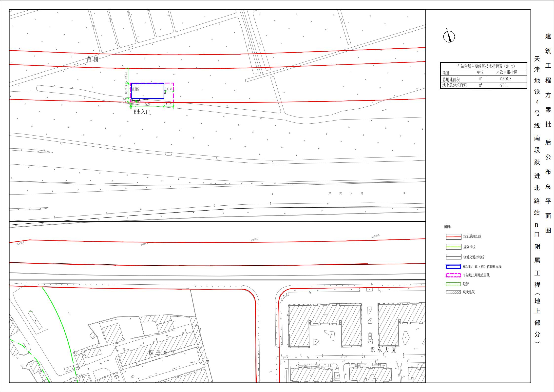Click the B出入口 entrance label
The height and width of the screenshot is (392, 554).
[142, 112]
